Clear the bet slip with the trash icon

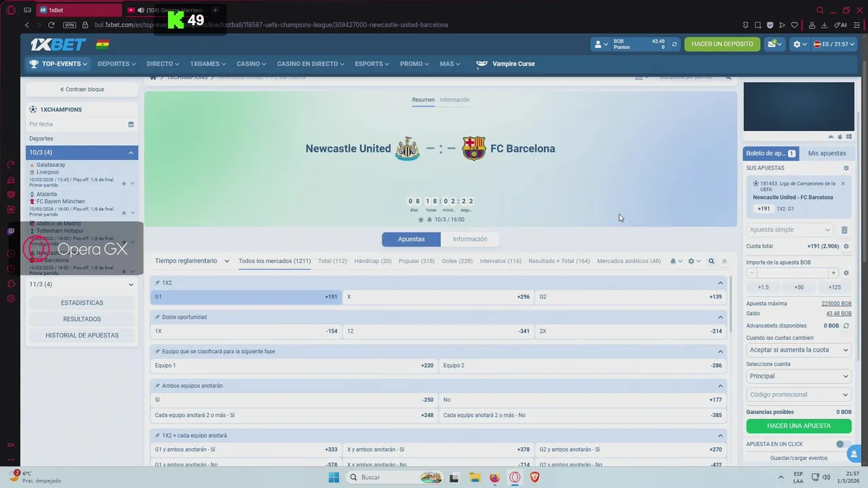(x=844, y=230)
